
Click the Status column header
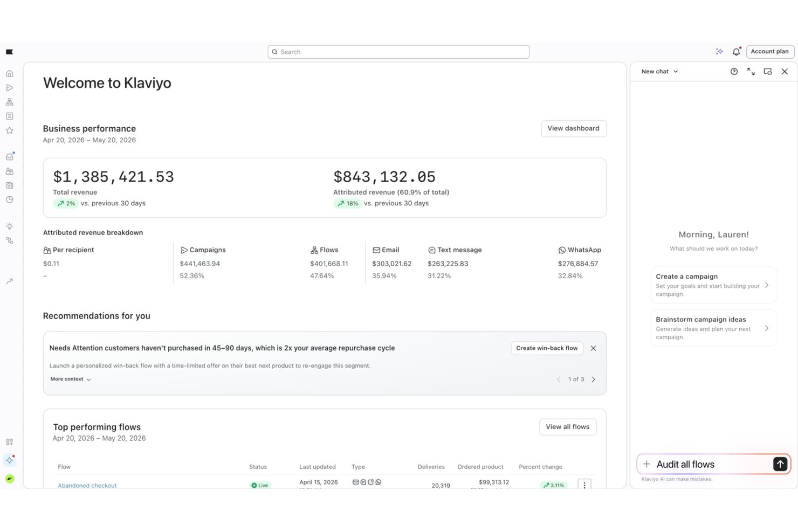point(258,467)
